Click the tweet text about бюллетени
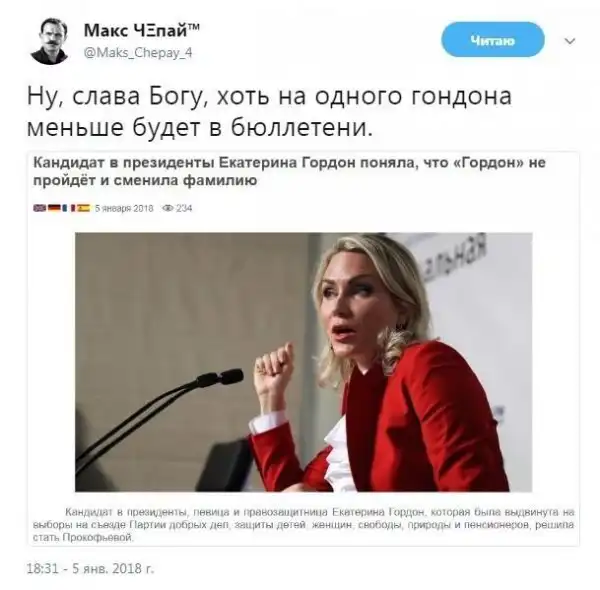 point(269,111)
